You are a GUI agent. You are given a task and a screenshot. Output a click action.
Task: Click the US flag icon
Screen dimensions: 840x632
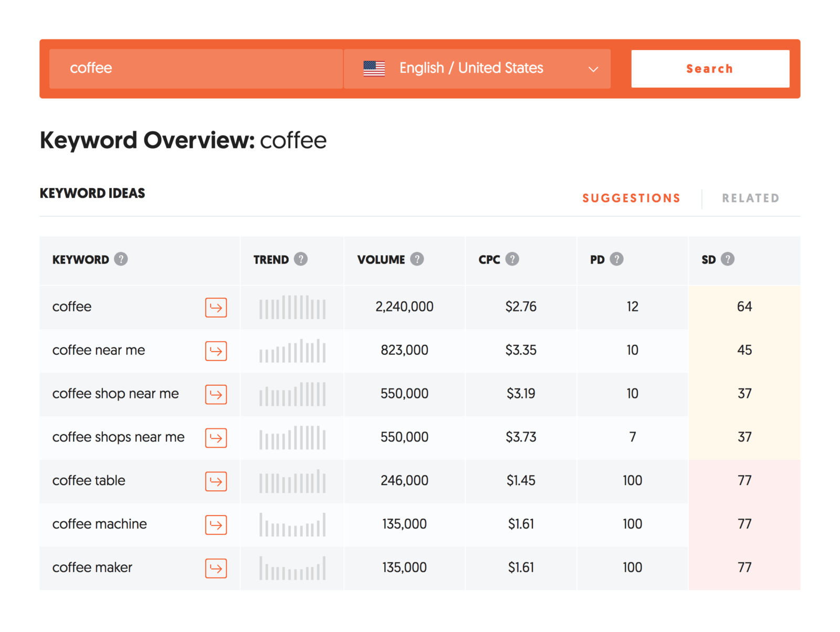click(x=374, y=69)
